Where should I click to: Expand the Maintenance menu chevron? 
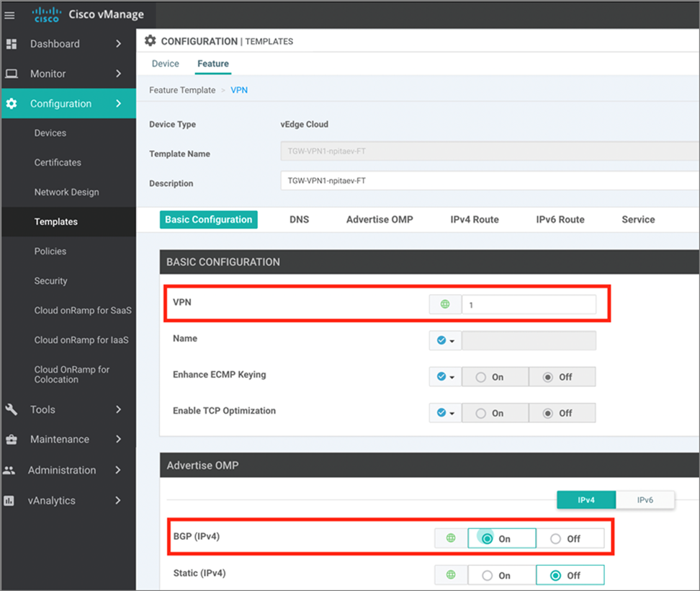tap(118, 439)
